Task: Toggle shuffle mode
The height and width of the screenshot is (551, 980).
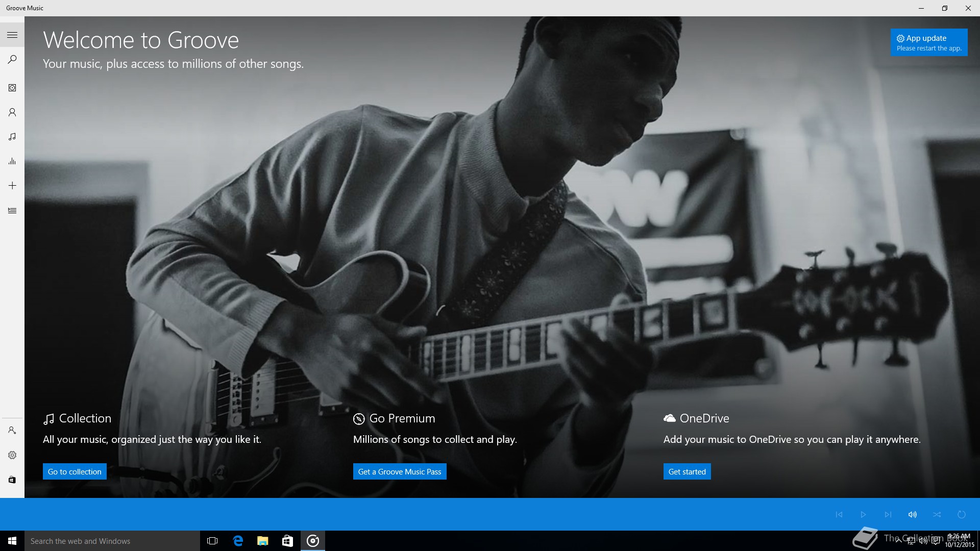Action: pyautogui.click(x=937, y=514)
